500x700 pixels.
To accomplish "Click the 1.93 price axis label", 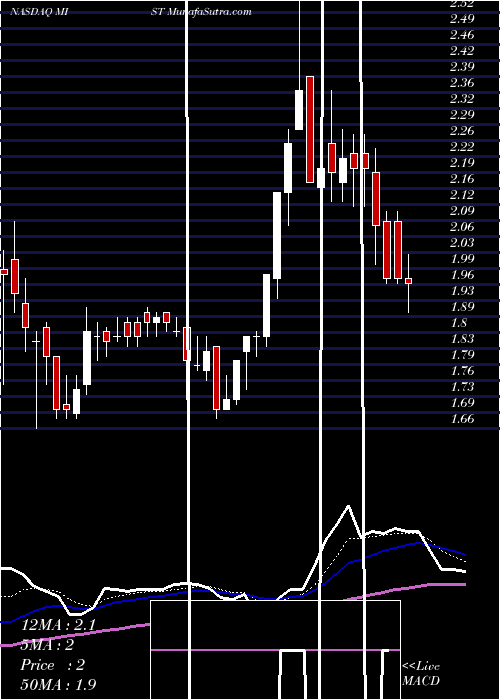I will tap(462, 291).
